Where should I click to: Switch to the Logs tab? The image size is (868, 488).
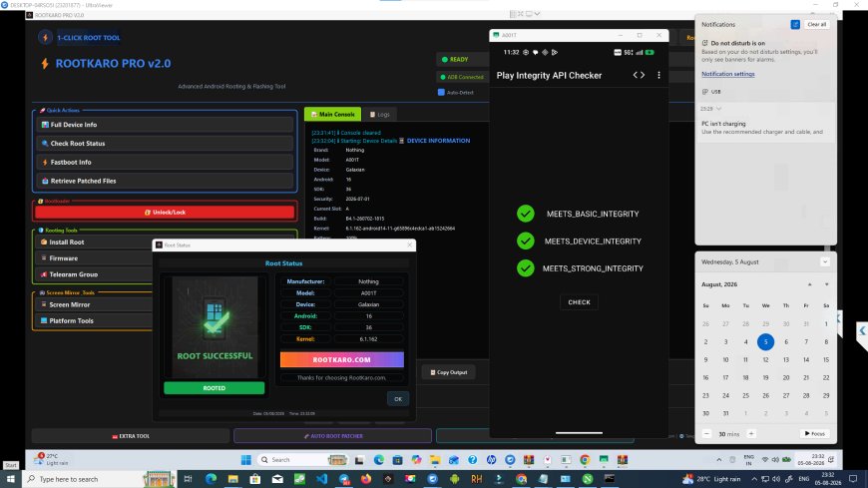[x=380, y=114]
